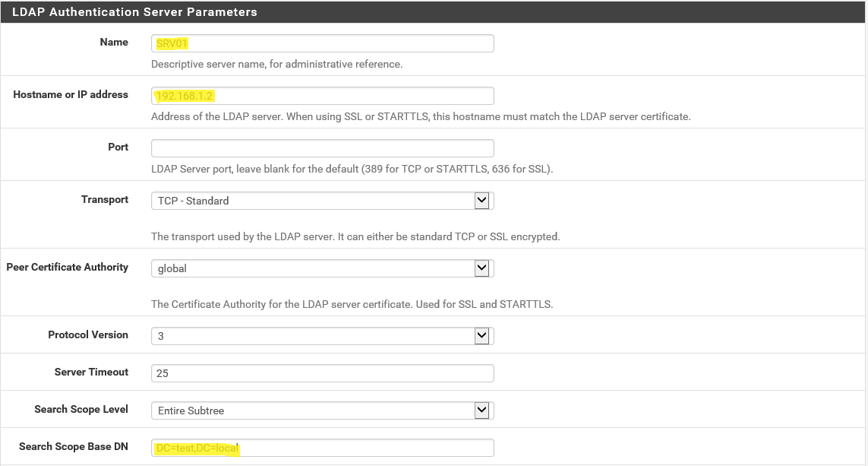This screenshot has width=868, height=466.
Task: Click the bold Port label
Action: click(x=118, y=147)
